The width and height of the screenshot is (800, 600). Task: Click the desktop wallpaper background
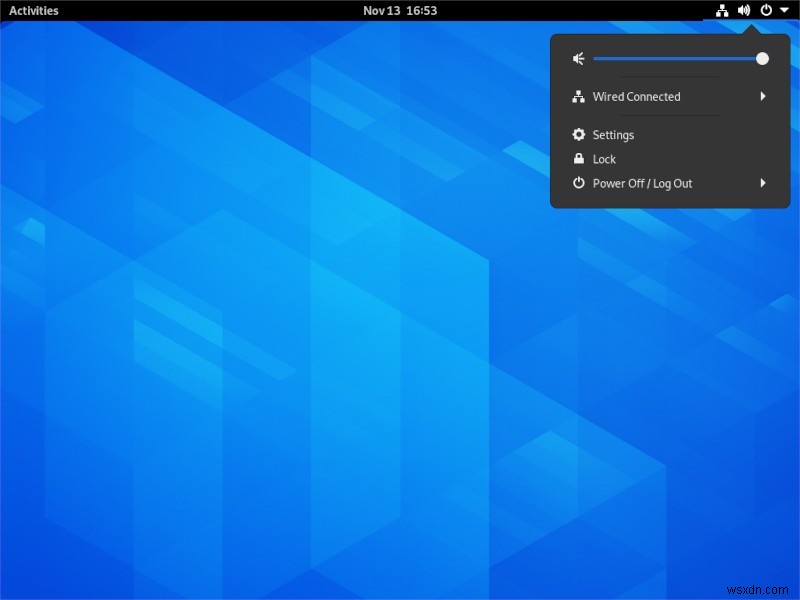[x=250, y=400]
